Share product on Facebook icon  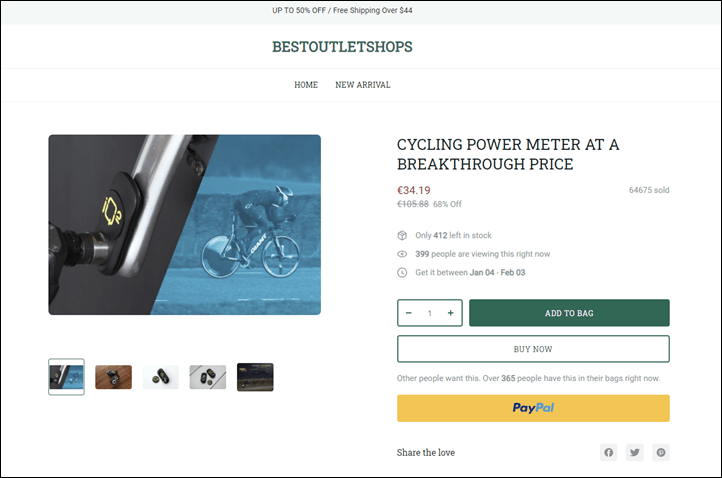(608, 452)
